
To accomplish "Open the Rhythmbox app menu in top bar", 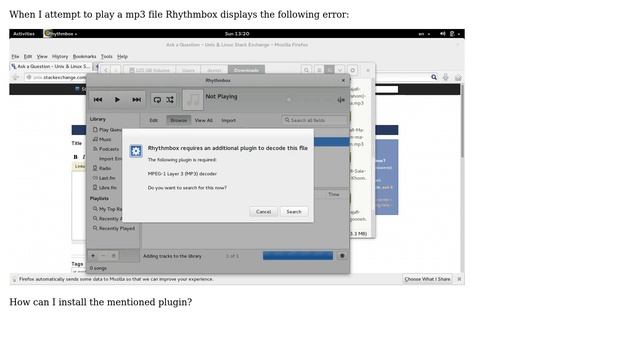I will click(x=60, y=34).
